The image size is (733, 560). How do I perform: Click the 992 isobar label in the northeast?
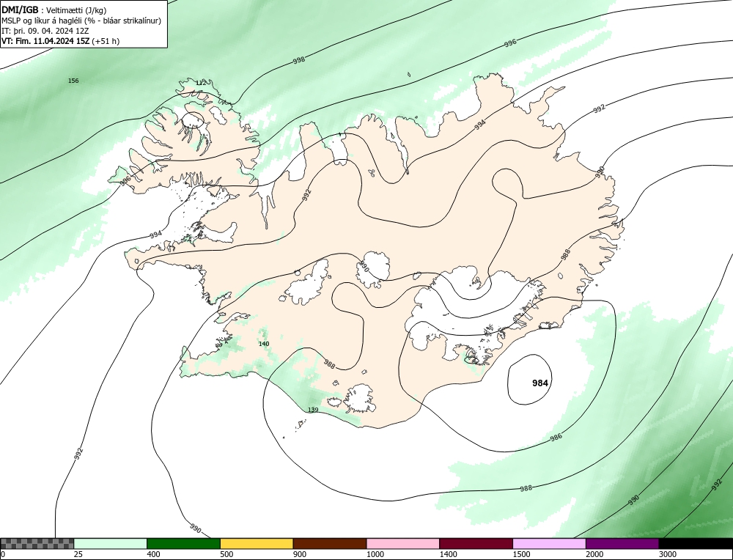click(x=600, y=108)
